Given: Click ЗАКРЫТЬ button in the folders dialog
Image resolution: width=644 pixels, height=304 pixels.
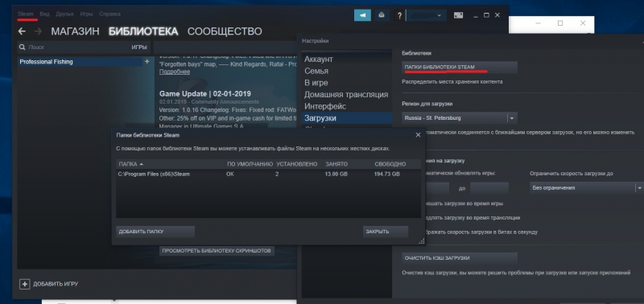Looking at the screenshot, I should tap(386, 232).
